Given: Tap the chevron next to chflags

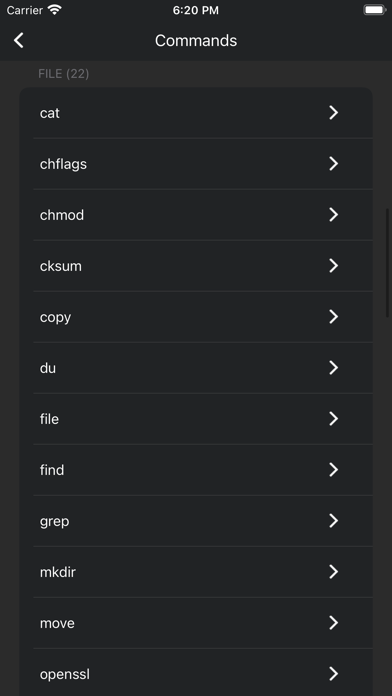Looking at the screenshot, I should click(x=333, y=164).
